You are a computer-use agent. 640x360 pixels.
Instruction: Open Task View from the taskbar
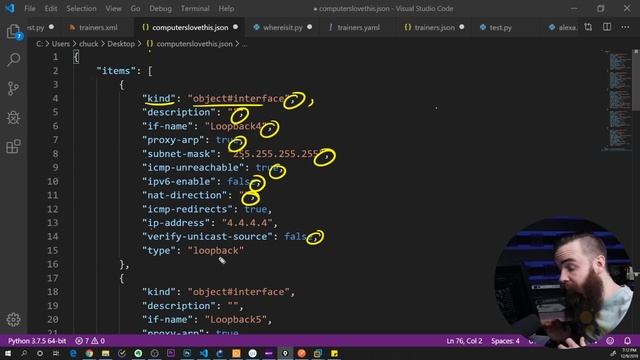[x=56, y=353]
